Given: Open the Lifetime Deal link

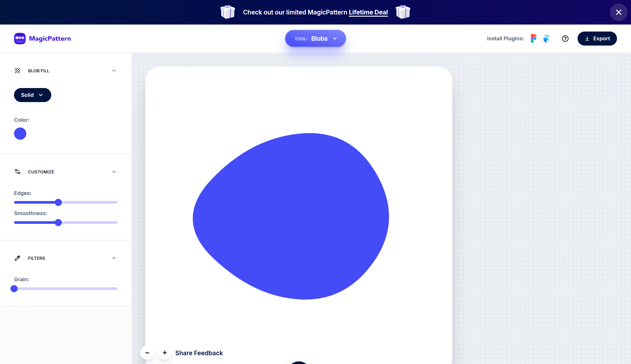Looking at the screenshot, I should point(368,12).
